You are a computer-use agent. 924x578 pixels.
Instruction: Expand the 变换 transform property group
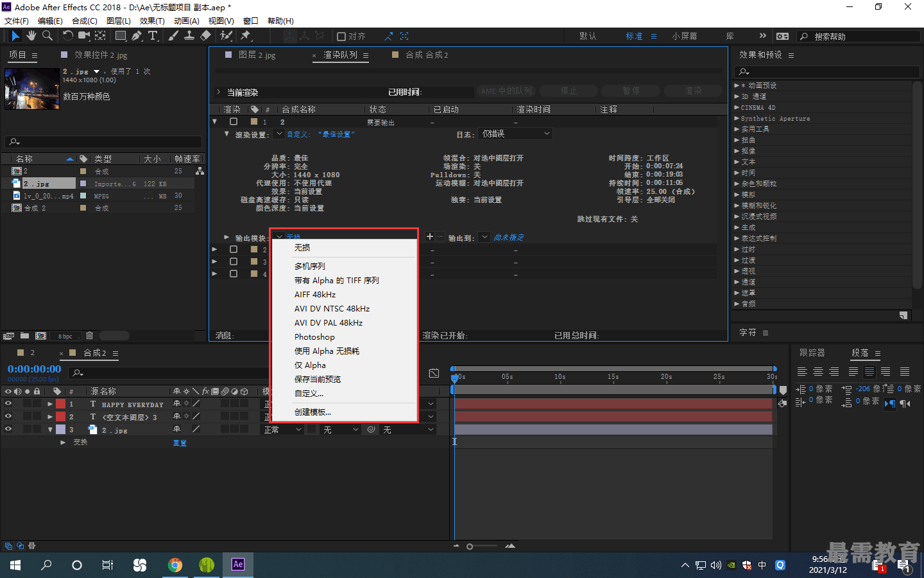tap(63, 442)
